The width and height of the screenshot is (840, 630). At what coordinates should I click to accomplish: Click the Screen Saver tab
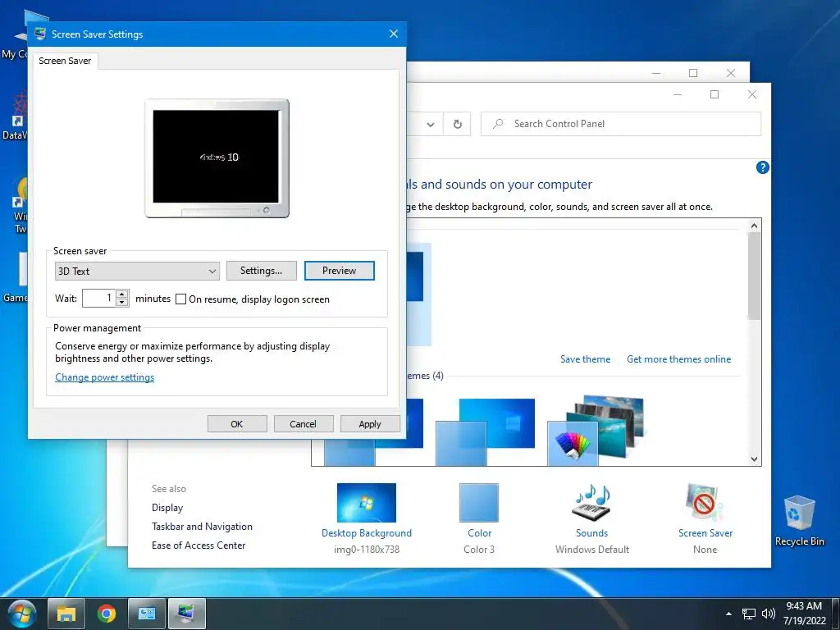(65, 61)
